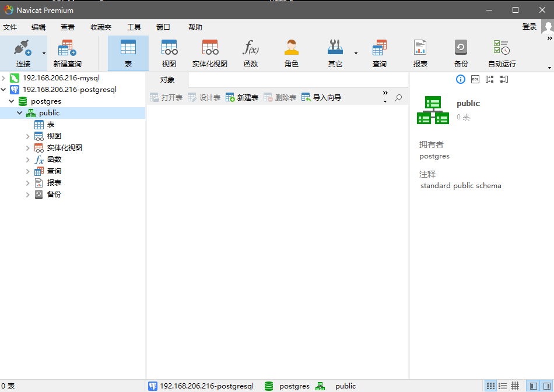Screen dimensions: 554x392
Task: Show the general information panel icon
Action: point(460,79)
